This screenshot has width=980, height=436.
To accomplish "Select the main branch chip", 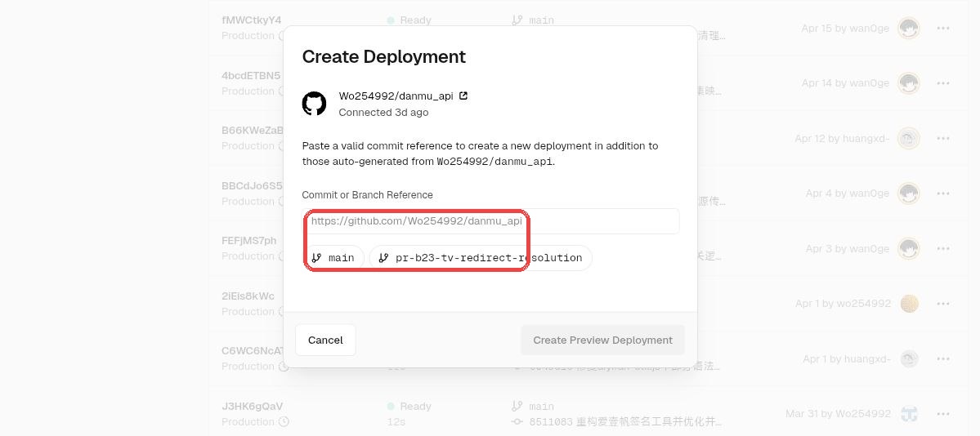I will [333, 258].
